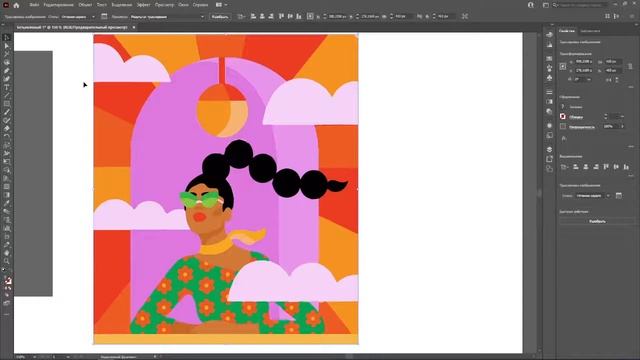This screenshot has width=640, height=360.
Task: Select the Type tool
Action: click(x=7, y=87)
